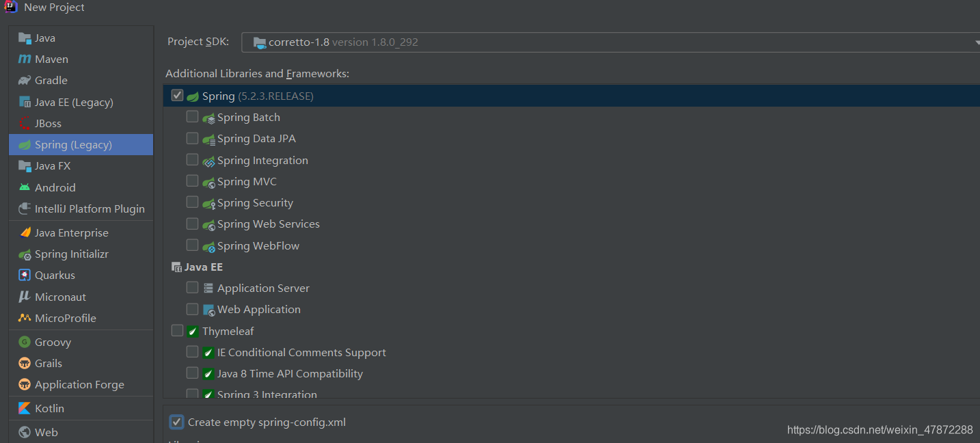Click the Java EE group heading
980x443 pixels.
pyautogui.click(x=203, y=267)
